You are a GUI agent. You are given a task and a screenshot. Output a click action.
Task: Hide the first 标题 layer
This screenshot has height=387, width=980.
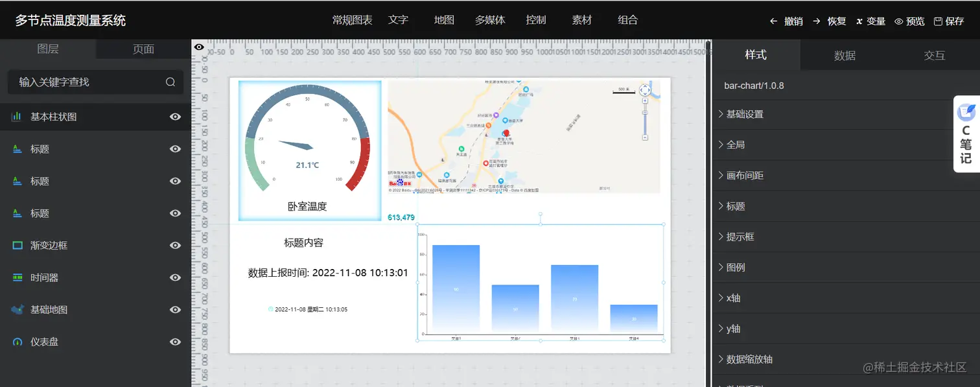175,149
